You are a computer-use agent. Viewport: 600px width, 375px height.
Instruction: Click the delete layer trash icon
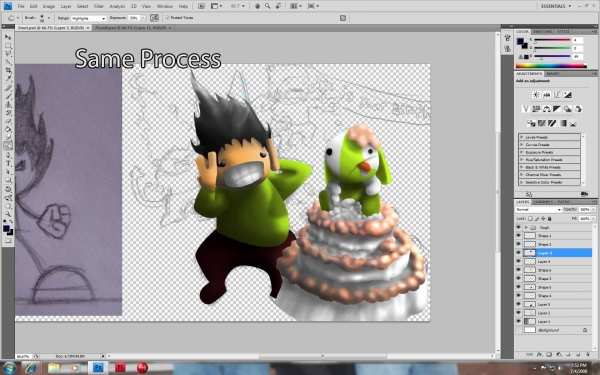pyautogui.click(x=587, y=354)
